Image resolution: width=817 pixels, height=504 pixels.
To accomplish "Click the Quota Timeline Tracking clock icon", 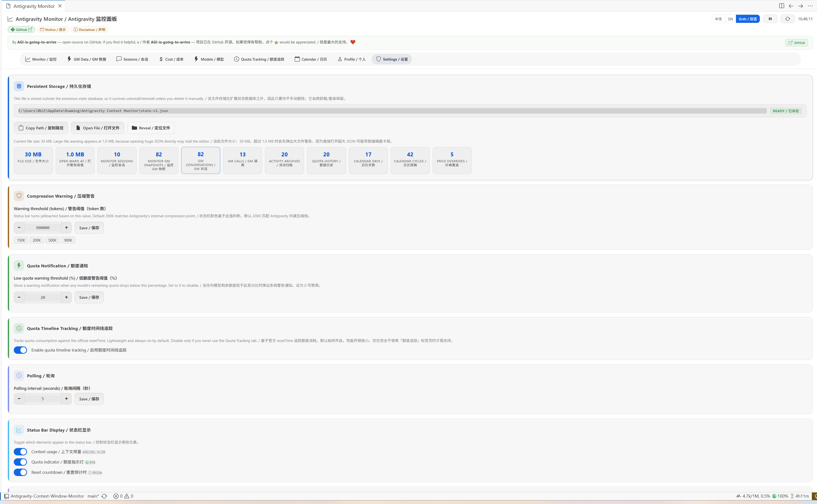I will pyautogui.click(x=19, y=328).
